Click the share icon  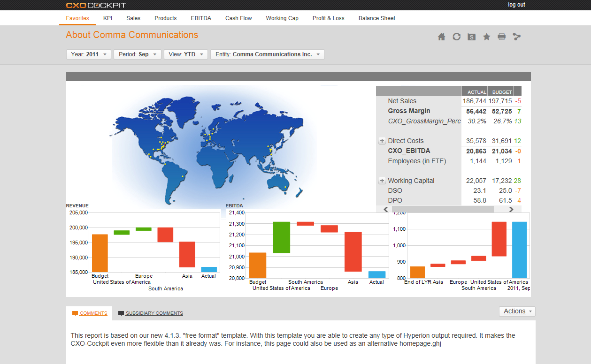pos(517,37)
